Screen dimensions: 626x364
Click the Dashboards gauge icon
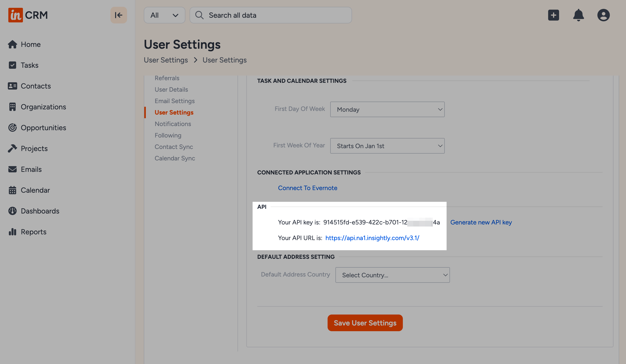12,211
